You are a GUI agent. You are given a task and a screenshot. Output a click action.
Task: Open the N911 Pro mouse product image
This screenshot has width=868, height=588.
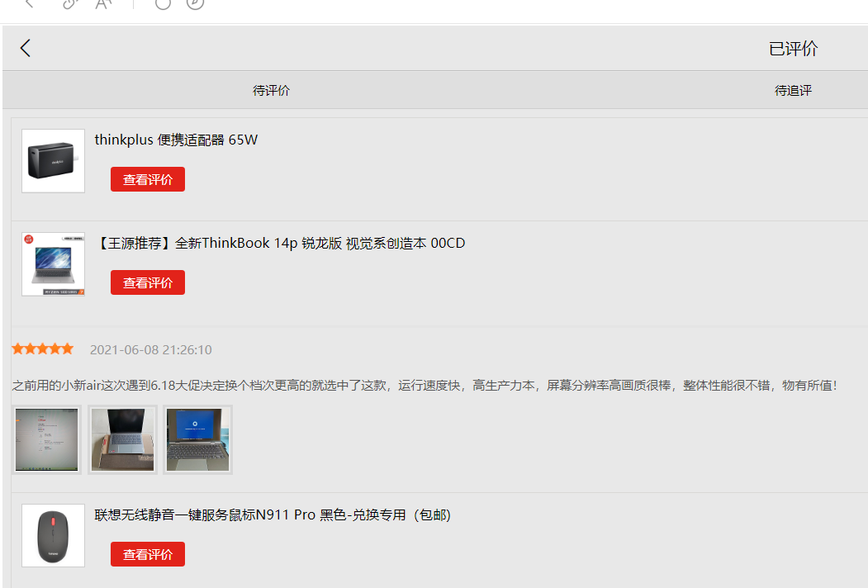click(53, 535)
